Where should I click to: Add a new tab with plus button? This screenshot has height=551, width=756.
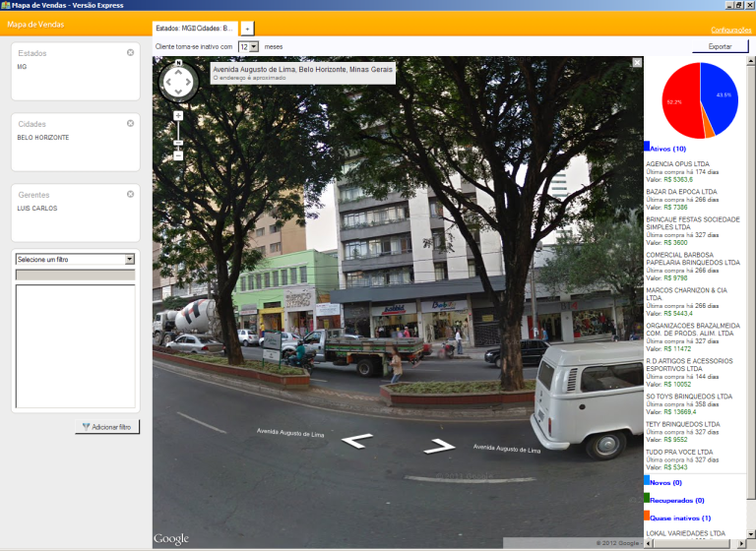[247, 29]
